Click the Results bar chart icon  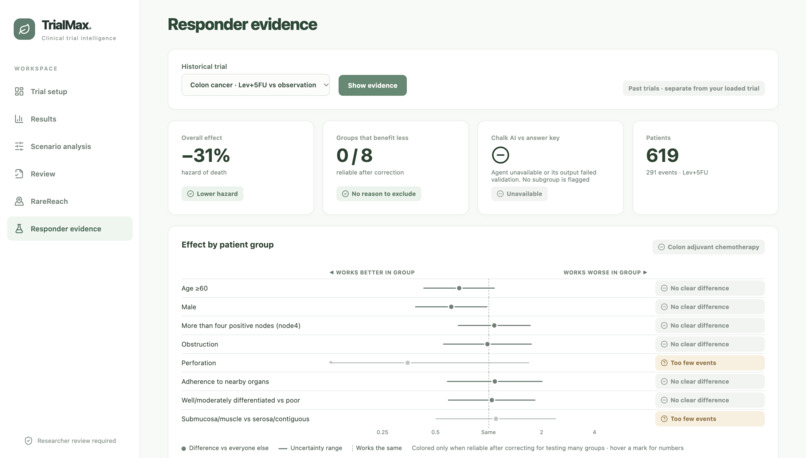pyautogui.click(x=19, y=119)
